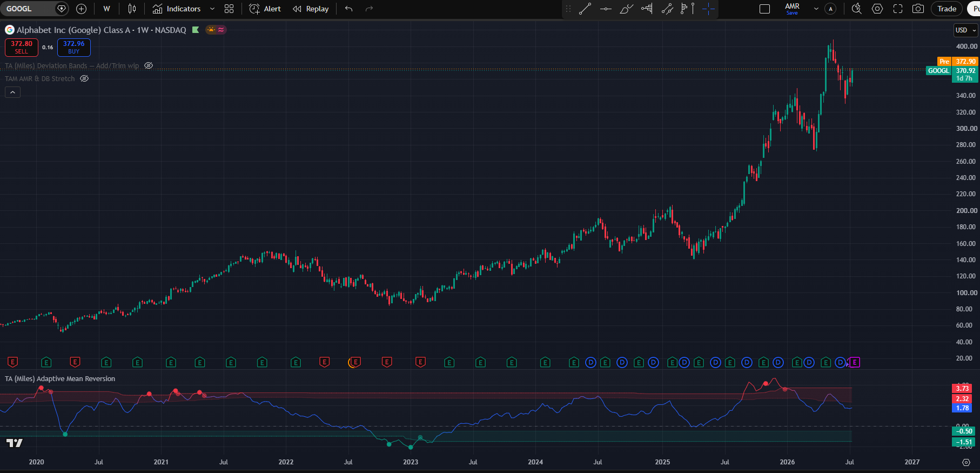Enter fullscreen chart mode
Viewport: 980px width, 473px height.
(x=898, y=9)
